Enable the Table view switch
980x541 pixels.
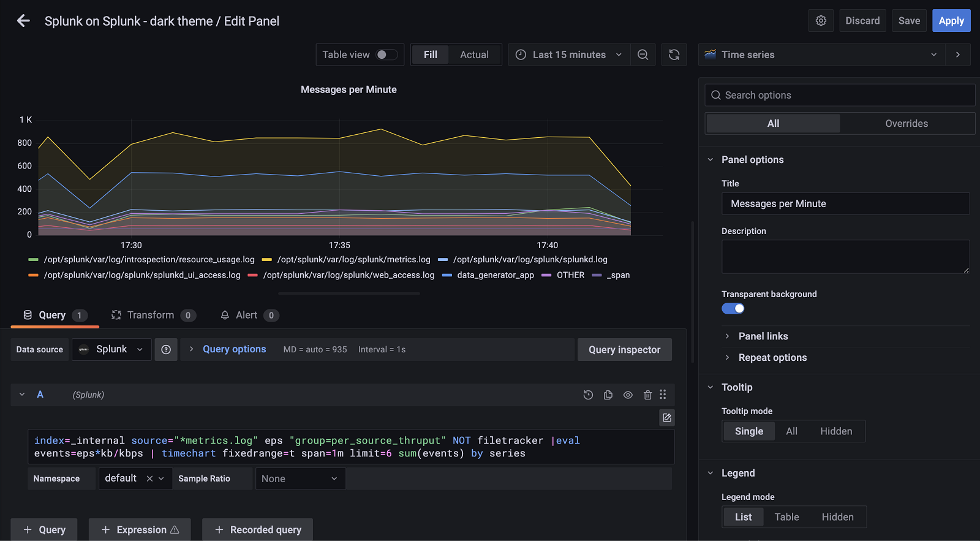click(386, 55)
